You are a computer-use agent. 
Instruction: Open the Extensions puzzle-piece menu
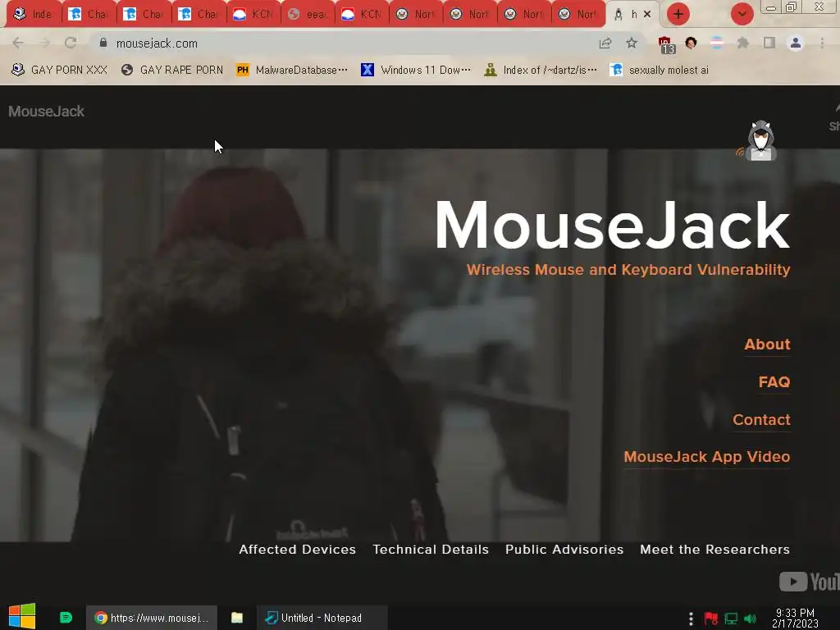pos(742,43)
